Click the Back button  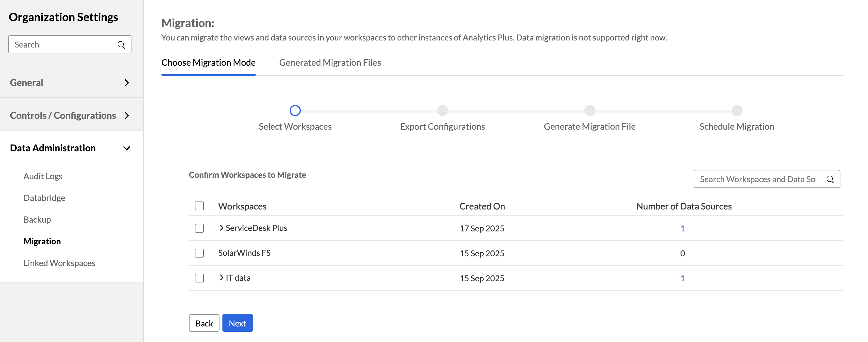204,323
